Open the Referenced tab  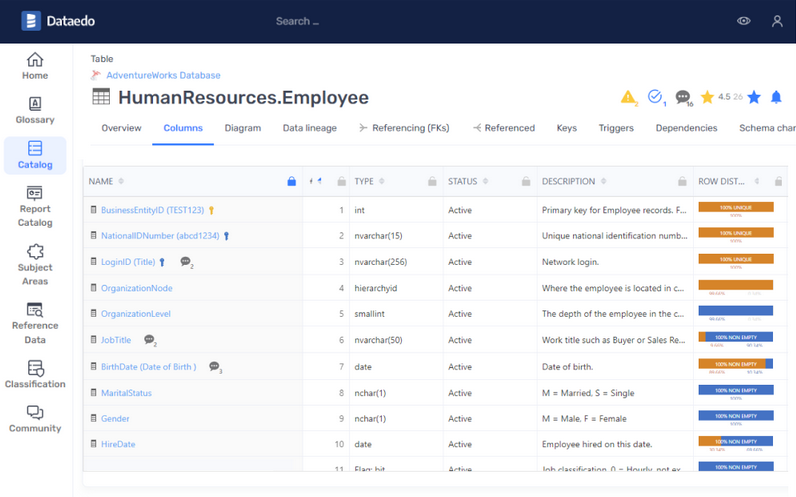click(504, 128)
